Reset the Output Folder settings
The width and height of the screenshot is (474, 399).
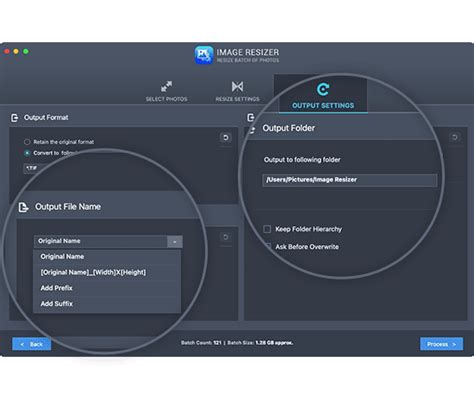(455, 137)
